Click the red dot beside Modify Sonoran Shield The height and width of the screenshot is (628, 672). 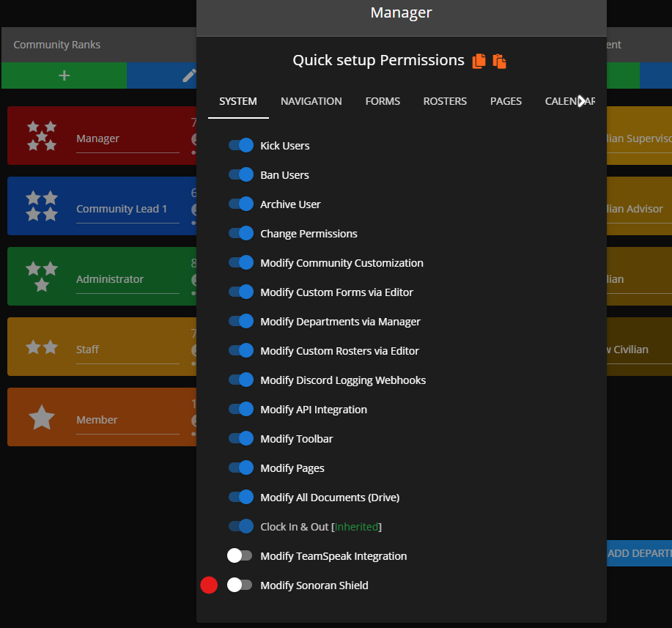point(209,585)
